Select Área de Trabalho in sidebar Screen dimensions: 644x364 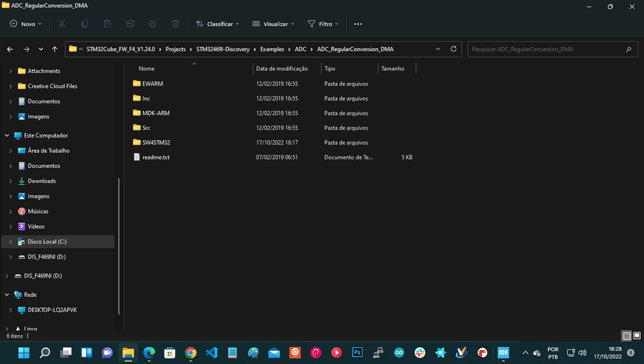48,150
